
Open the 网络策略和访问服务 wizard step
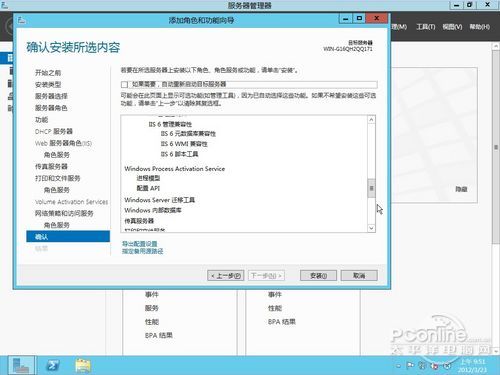64,213
